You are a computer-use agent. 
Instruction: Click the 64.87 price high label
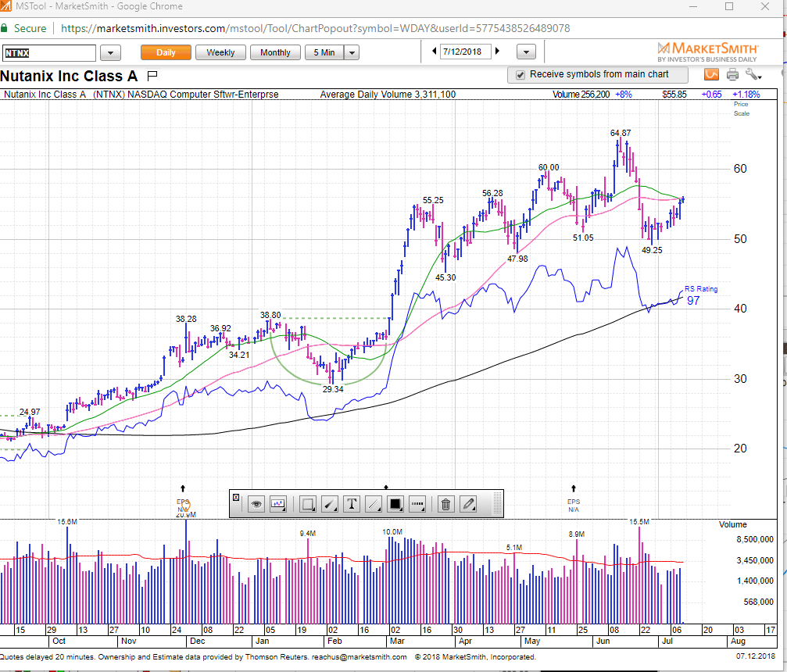pyautogui.click(x=621, y=133)
